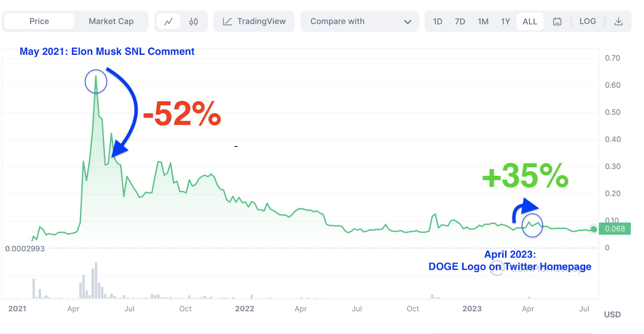
Task: Switch to the Market Cap tab
Action: [x=111, y=21]
